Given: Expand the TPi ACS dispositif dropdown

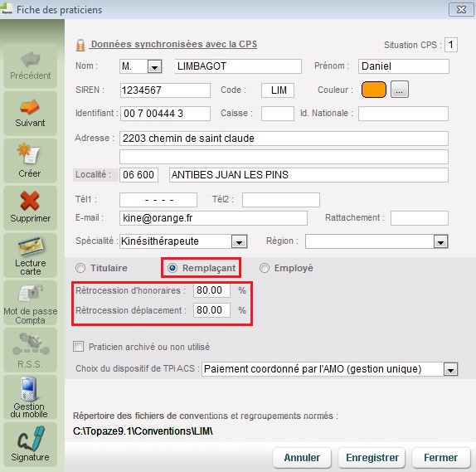Looking at the screenshot, I should pyautogui.click(x=450, y=370).
